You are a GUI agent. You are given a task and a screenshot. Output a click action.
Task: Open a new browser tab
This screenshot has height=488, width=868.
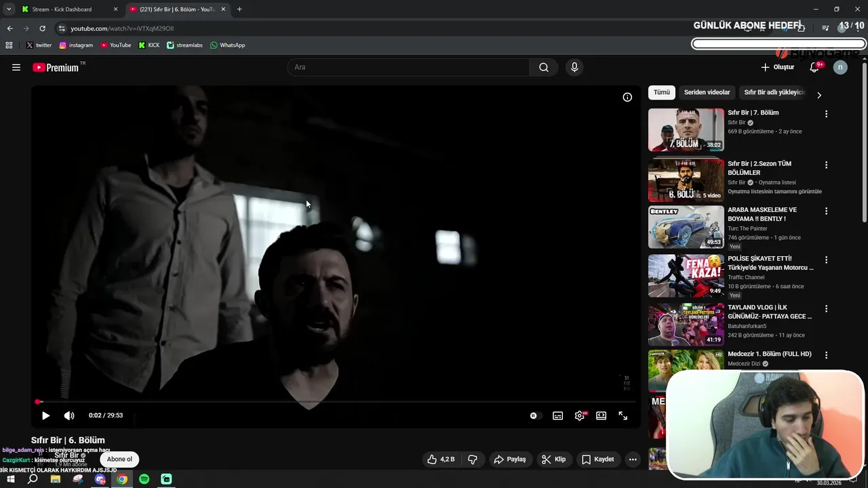pyautogui.click(x=239, y=9)
